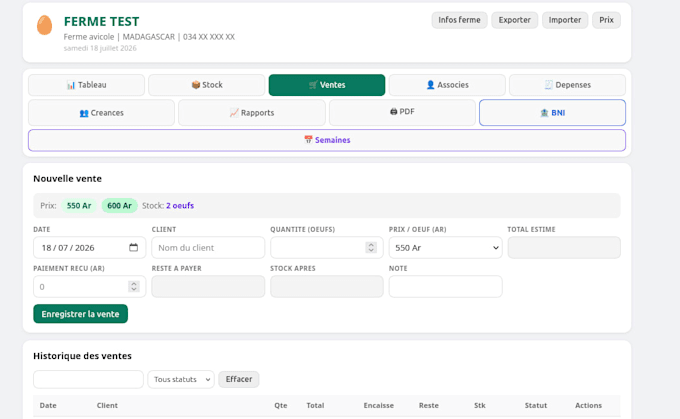680x419 pixels.
Task: Click the Date column header
Action: coord(48,405)
